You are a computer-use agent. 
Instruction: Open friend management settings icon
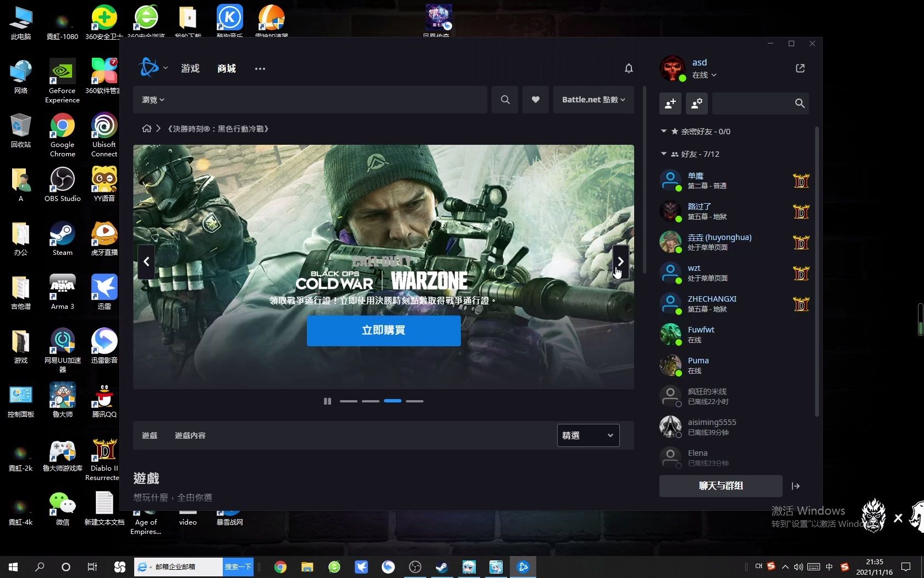point(696,103)
